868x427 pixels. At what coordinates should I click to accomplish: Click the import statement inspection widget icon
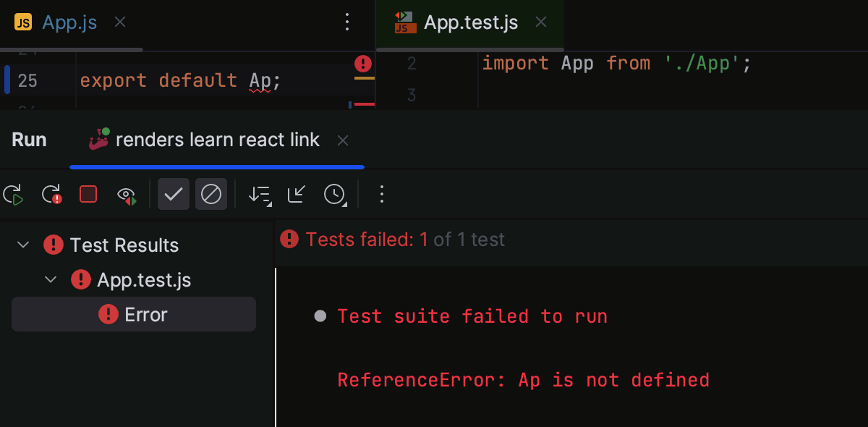362,64
